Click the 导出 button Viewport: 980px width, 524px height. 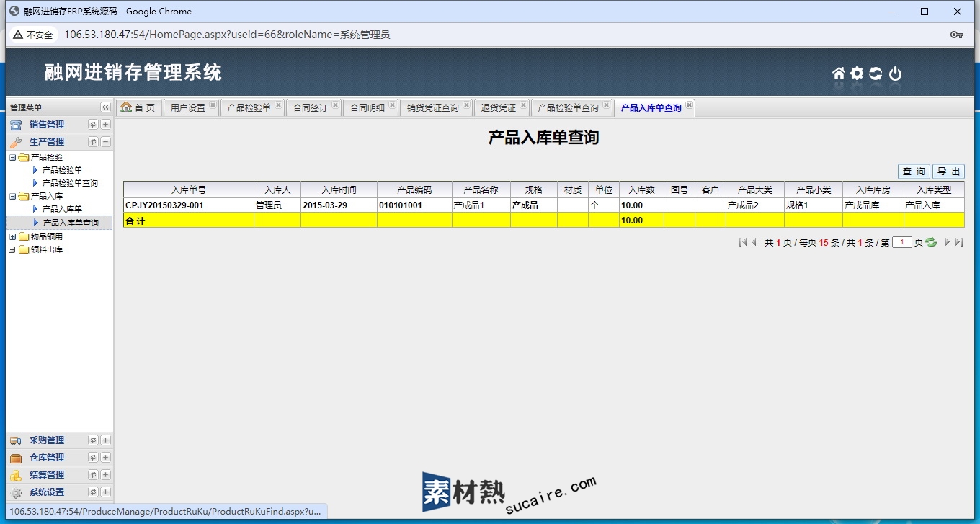coord(948,172)
